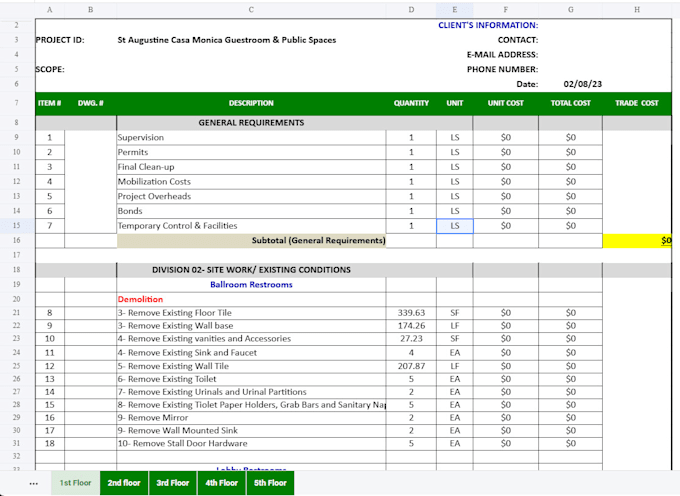
Task: Show more sheet tabs with the ellipsis button
Action: [33, 483]
